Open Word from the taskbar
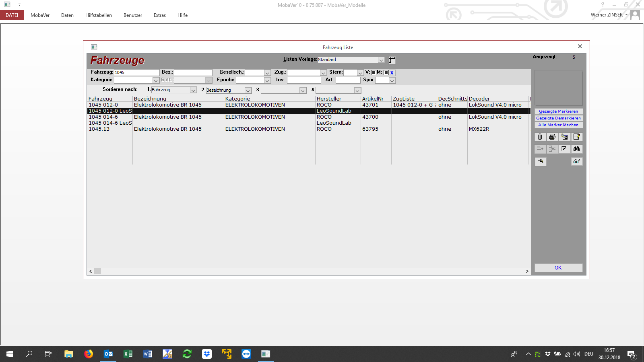644x362 pixels. [x=148, y=354]
